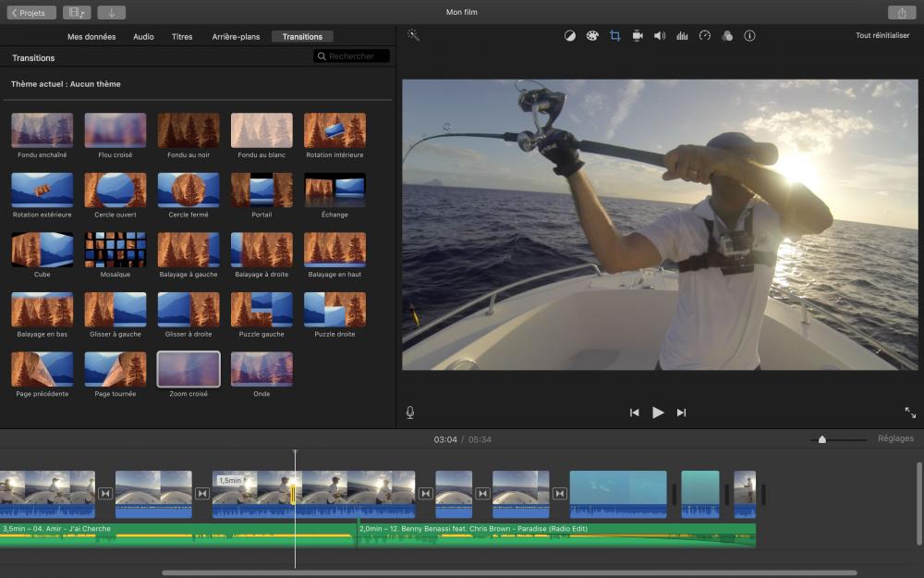Click the Tout réinitialiser button

[881, 36]
